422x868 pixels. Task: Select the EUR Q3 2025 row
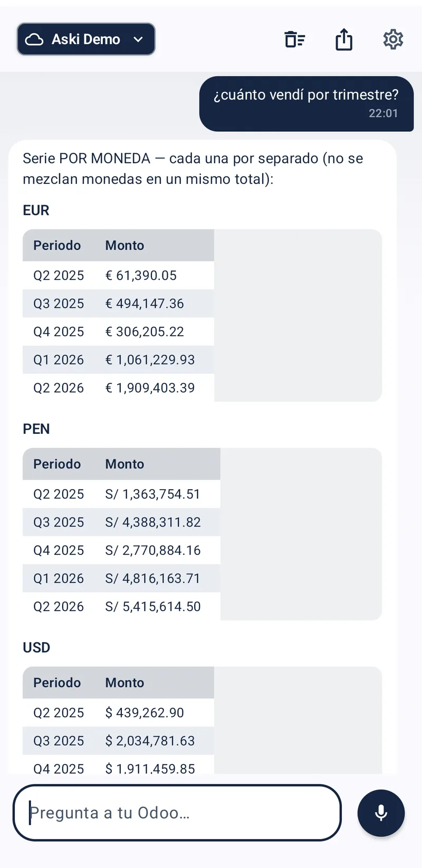click(118, 304)
